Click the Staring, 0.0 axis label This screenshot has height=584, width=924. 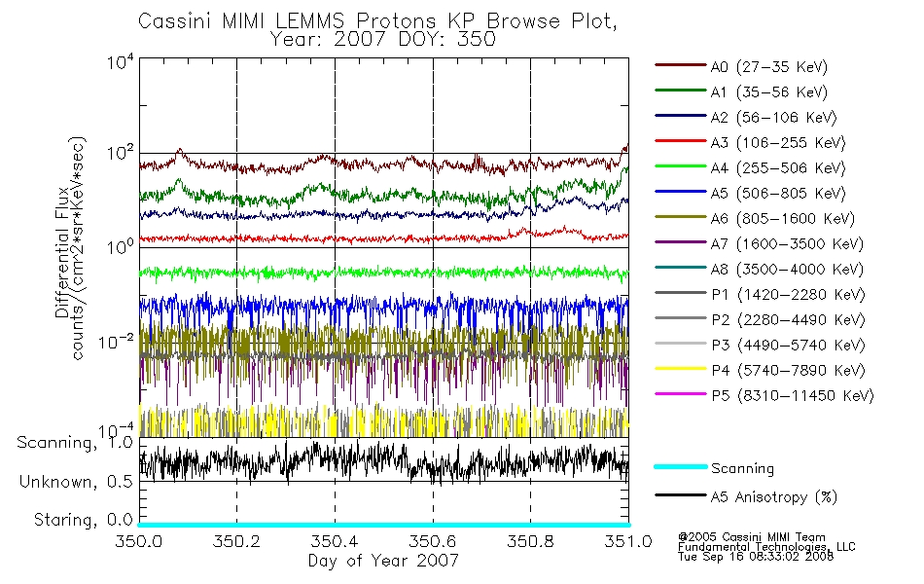tap(83, 520)
